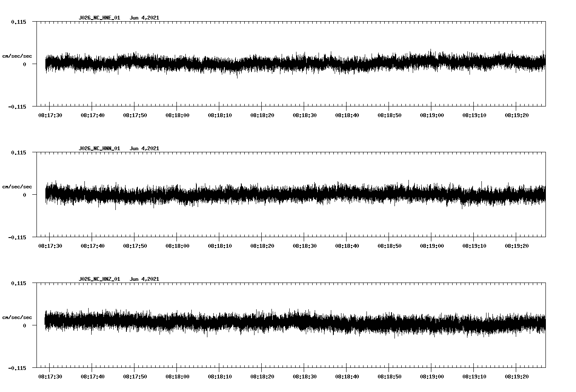Click 08:19:10 time label on HNN axis
This screenshot has height=392, width=576.
(474, 246)
